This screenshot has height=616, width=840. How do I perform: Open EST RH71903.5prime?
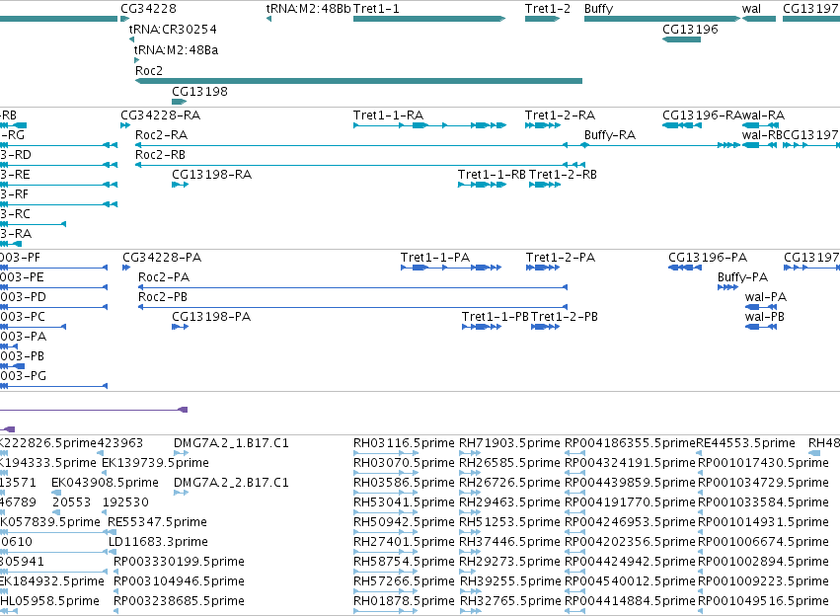coord(509,443)
